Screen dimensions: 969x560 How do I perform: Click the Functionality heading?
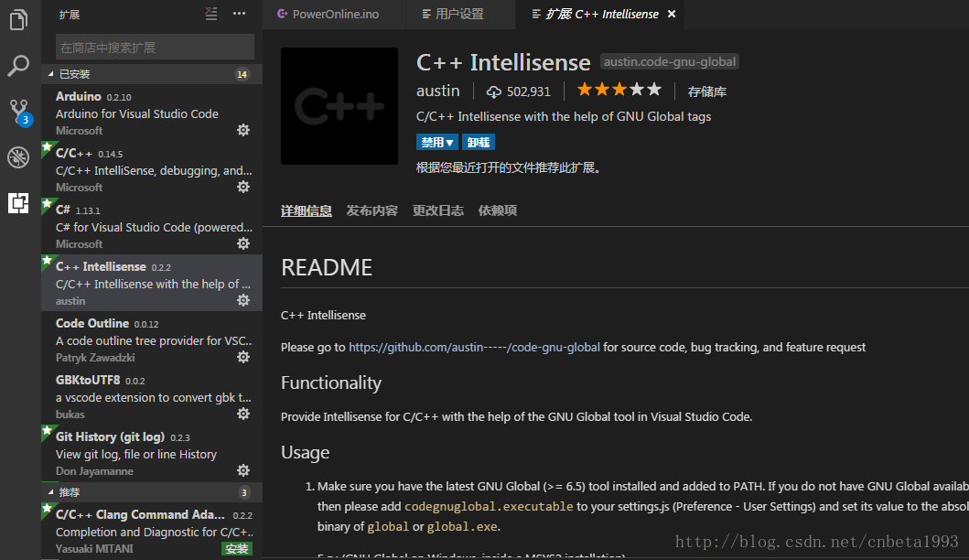(x=331, y=383)
